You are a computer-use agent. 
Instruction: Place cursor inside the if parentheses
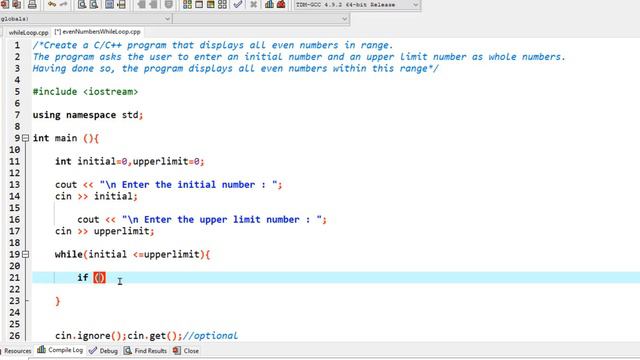(99, 278)
